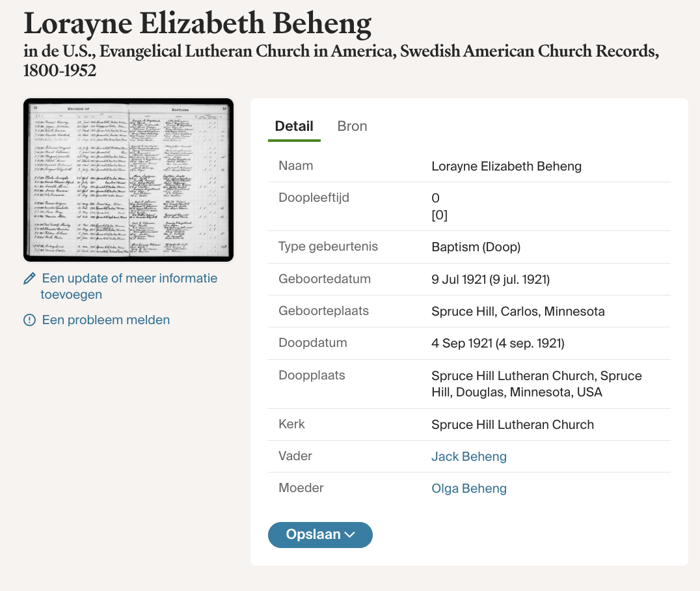This screenshot has width=700, height=591.
Task: Open mother Olga Beheng's record link
Action: click(x=468, y=488)
